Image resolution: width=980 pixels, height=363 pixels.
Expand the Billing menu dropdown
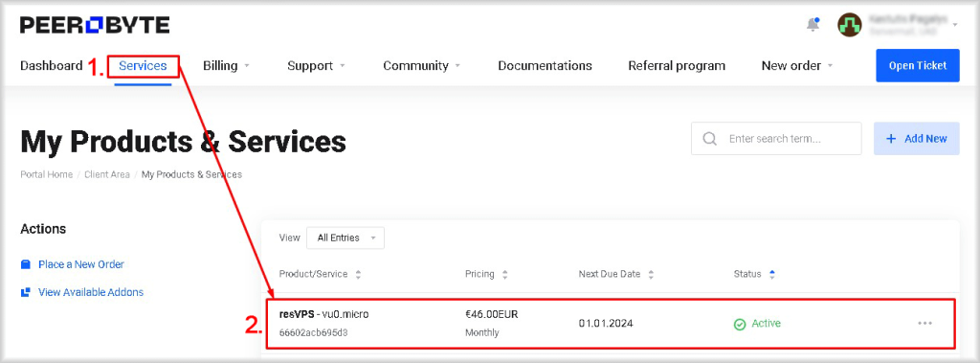(x=226, y=66)
